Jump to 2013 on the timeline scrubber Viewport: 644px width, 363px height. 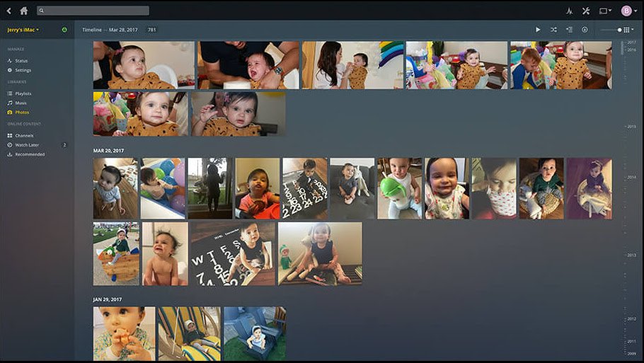pyautogui.click(x=632, y=255)
